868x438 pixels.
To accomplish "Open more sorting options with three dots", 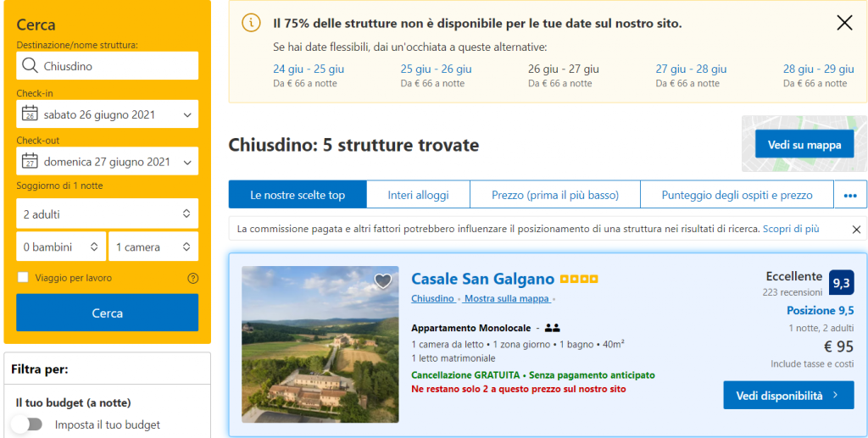I will click(850, 195).
